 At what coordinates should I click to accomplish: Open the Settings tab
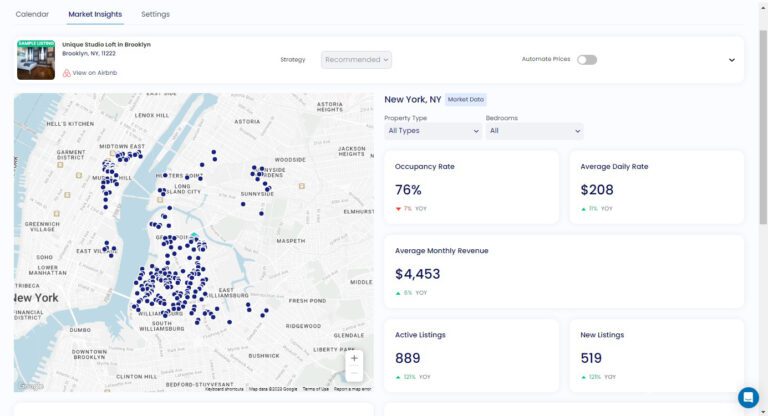155,14
